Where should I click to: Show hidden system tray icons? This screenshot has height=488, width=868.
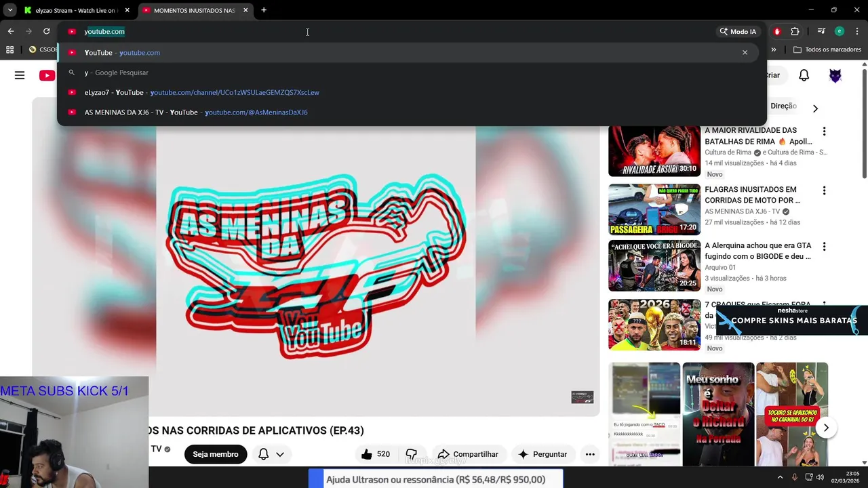[780, 477]
